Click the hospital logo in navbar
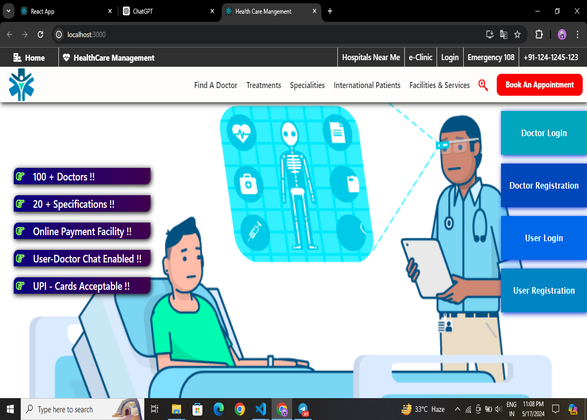This screenshot has width=587, height=420. [21, 85]
